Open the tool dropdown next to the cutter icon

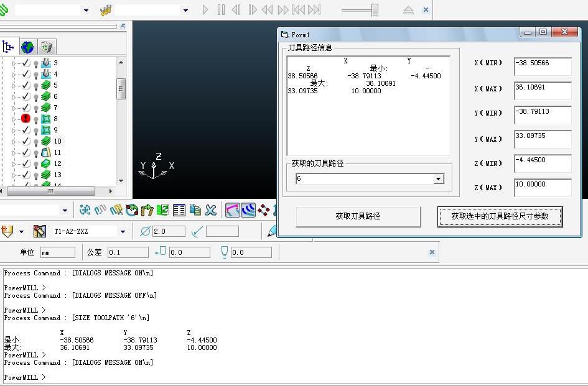[185, 11]
